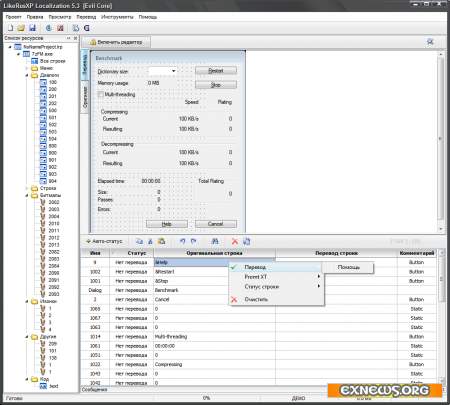Click the Включить редактор button
The height and width of the screenshot is (405, 450).
pos(116,42)
